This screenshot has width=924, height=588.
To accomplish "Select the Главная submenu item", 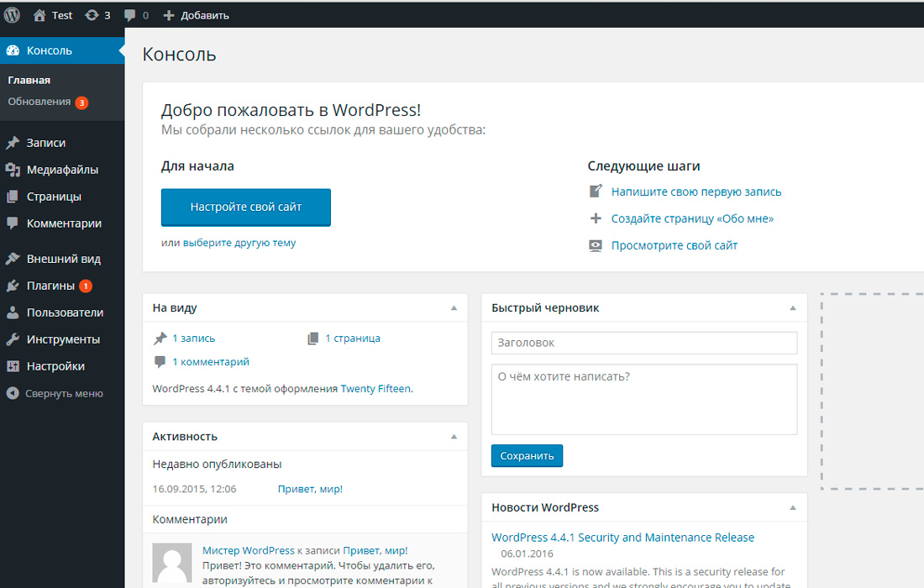I will 29,80.
